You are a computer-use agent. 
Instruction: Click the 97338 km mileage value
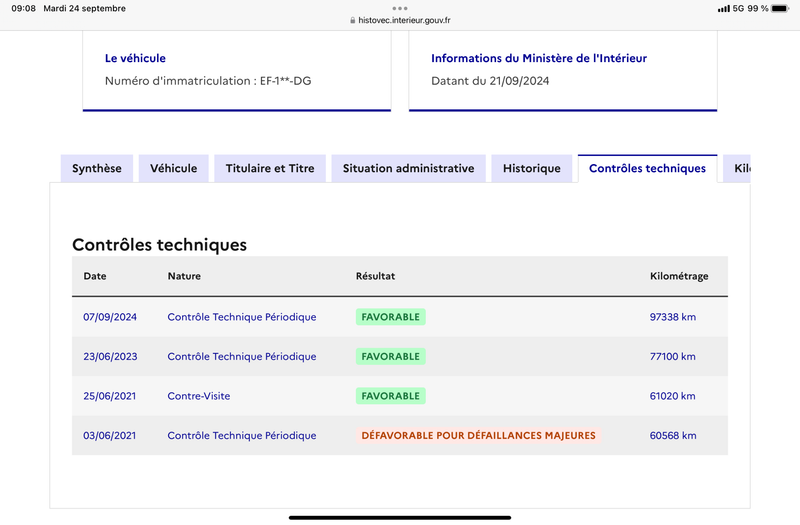672,317
